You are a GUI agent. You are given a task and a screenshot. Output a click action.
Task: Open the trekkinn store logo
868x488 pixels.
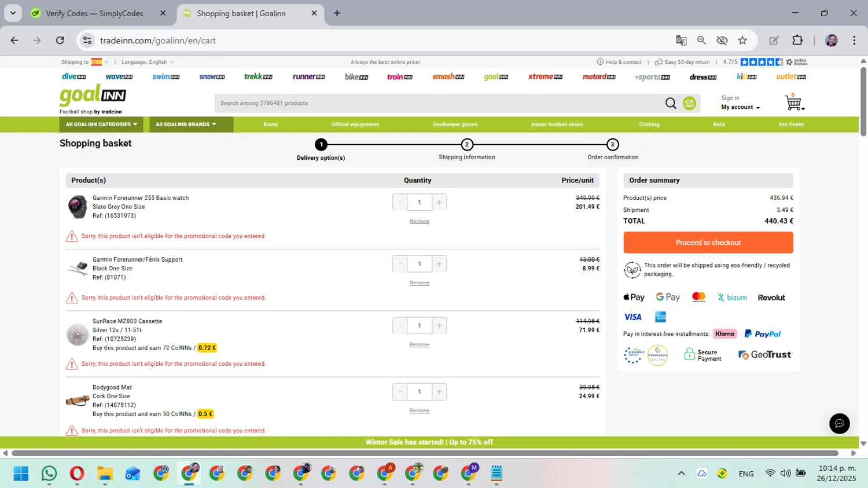tap(258, 76)
